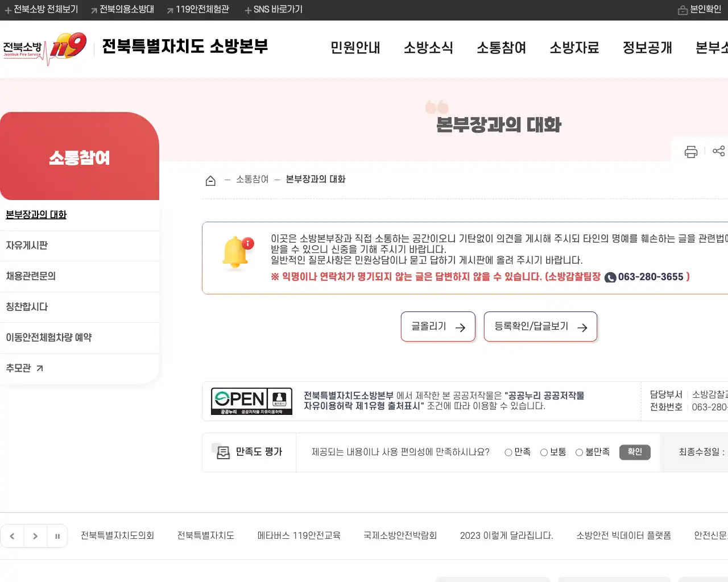728x582 pixels.
Task: Click the 글올리기 button
Action: [438, 326]
